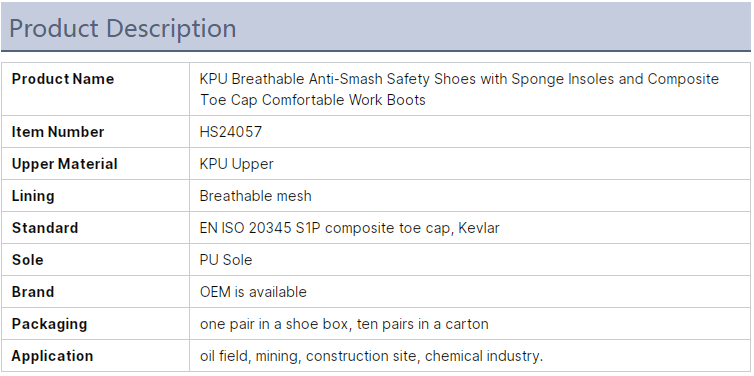Click the KPU Upper value cell
This screenshot has height=376, width=754.
(470, 164)
